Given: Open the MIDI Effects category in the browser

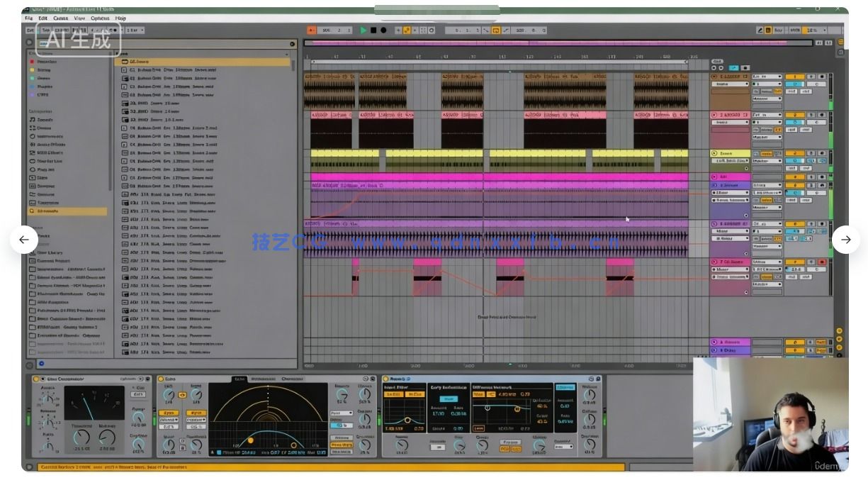Looking at the screenshot, I should tap(50, 153).
